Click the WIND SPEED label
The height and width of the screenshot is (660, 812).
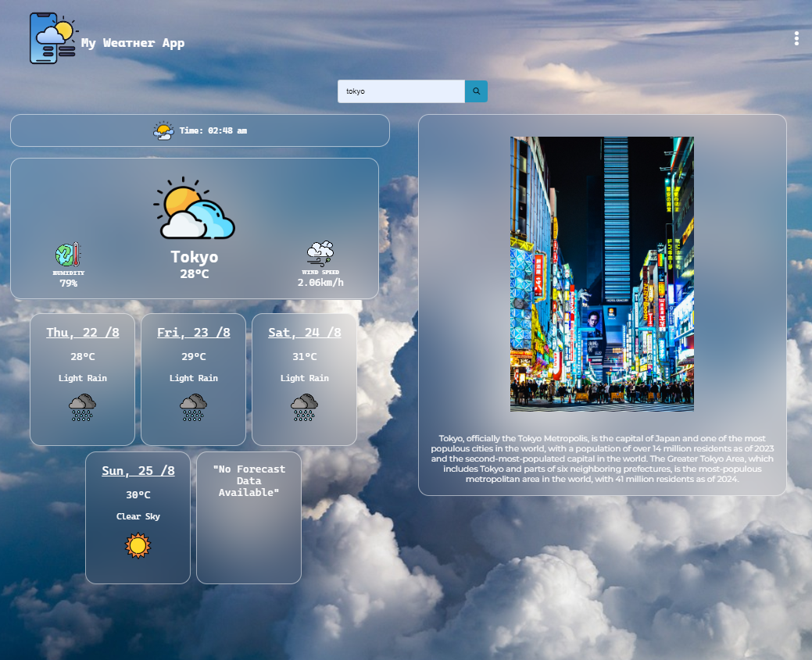[x=320, y=273]
